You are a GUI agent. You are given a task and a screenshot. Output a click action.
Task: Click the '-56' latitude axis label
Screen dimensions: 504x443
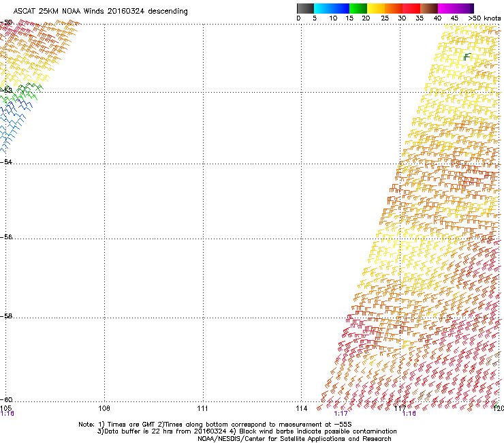[6, 237]
